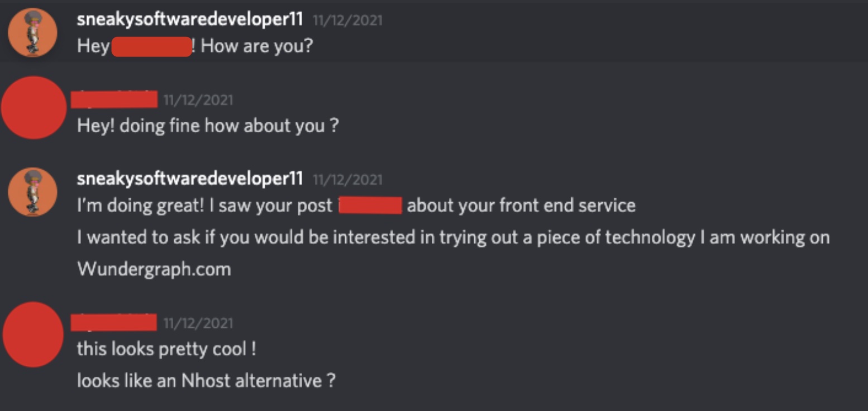The height and width of the screenshot is (411, 868).
Task: Open the red avatar next to "Hey! doing fine"
Action: click(34, 108)
